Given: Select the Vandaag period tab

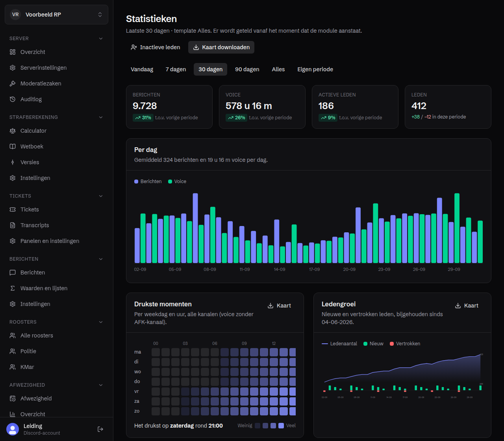Looking at the screenshot, I should 142,69.
